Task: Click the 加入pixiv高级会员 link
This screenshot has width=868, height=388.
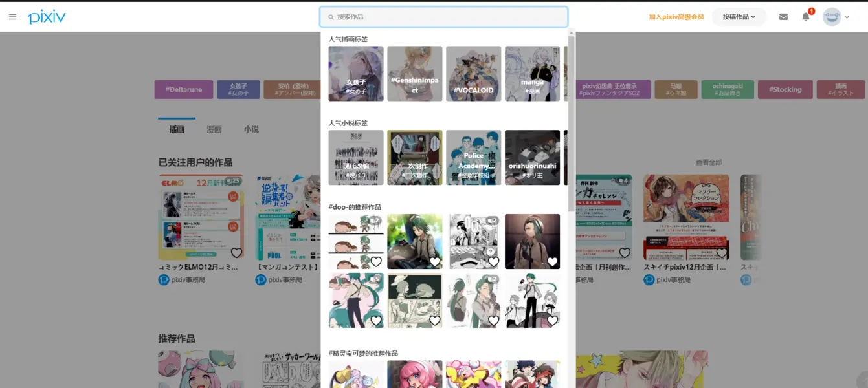Action: tap(676, 17)
